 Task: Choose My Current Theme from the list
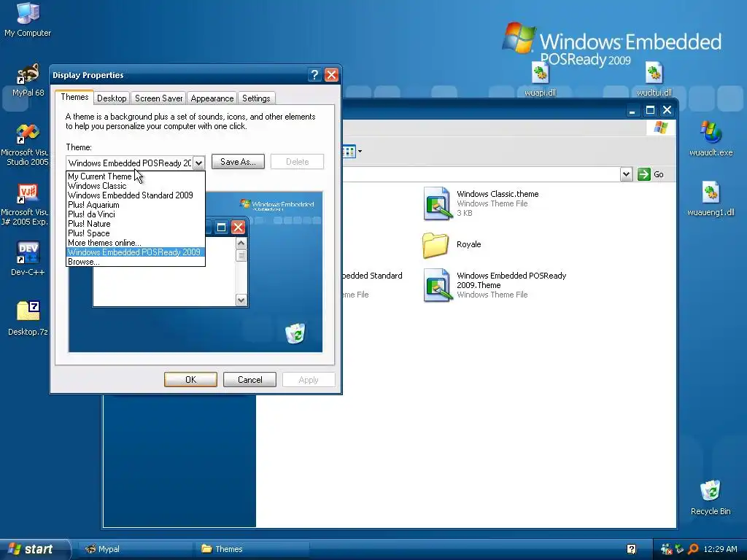tap(135, 176)
